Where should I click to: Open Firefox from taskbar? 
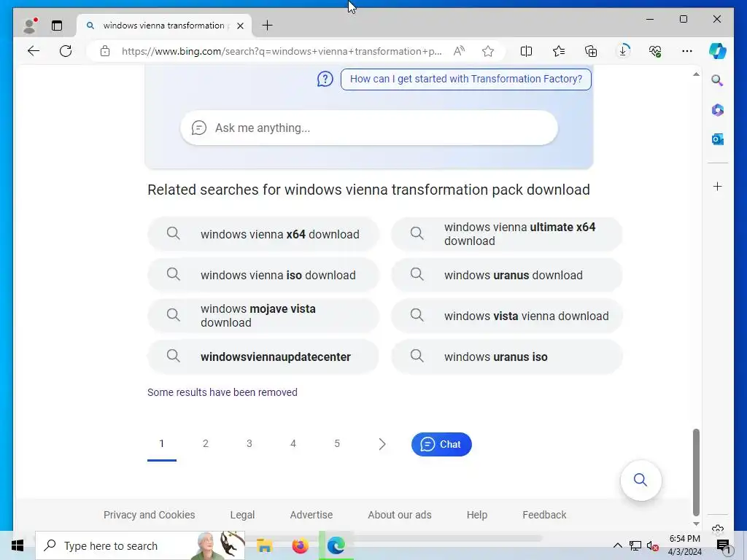tap(300, 545)
